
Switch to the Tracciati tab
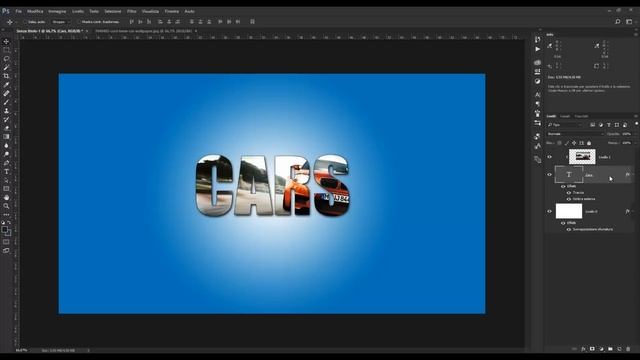point(581,116)
